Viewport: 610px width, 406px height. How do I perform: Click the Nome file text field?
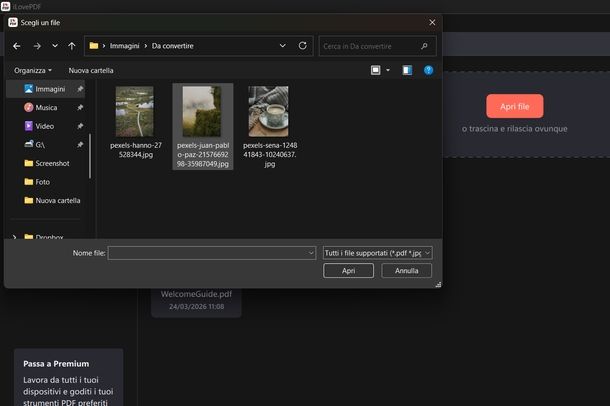210,253
